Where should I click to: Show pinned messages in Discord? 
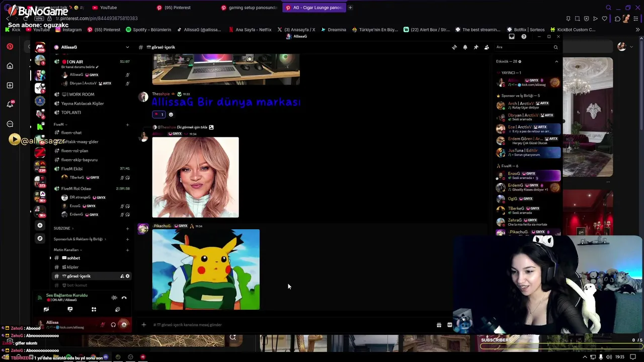tap(475, 47)
